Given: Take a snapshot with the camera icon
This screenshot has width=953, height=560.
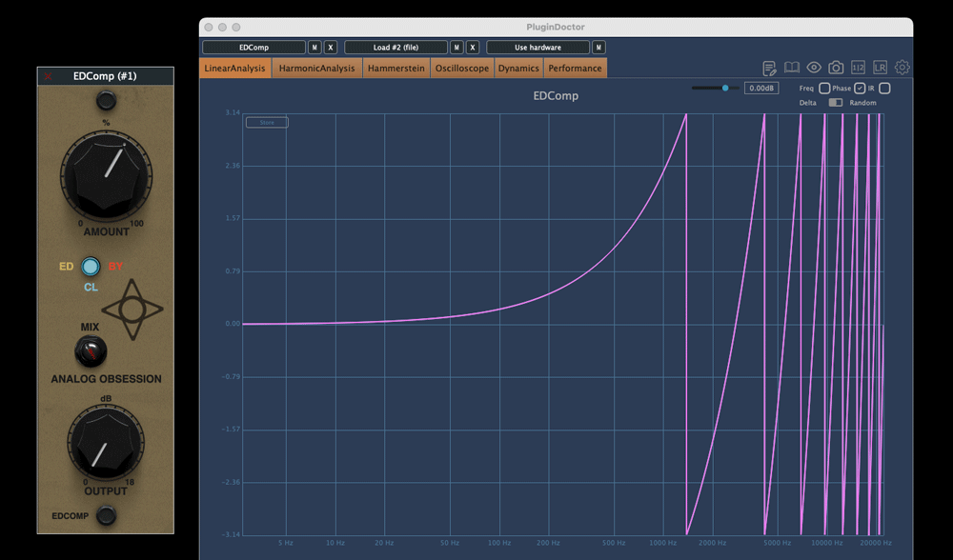Looking at the screenshot, I should pyautogui.click(x=836, y=68).
